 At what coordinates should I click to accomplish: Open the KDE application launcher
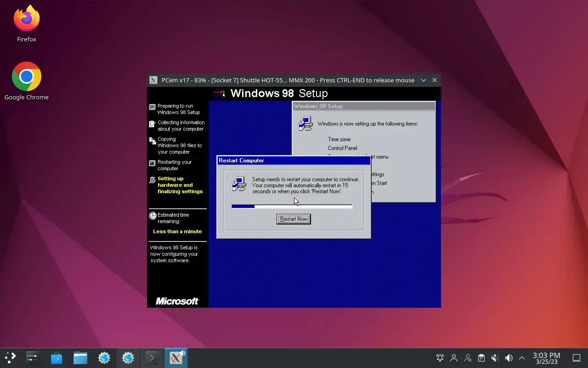(x=10, y=357)
